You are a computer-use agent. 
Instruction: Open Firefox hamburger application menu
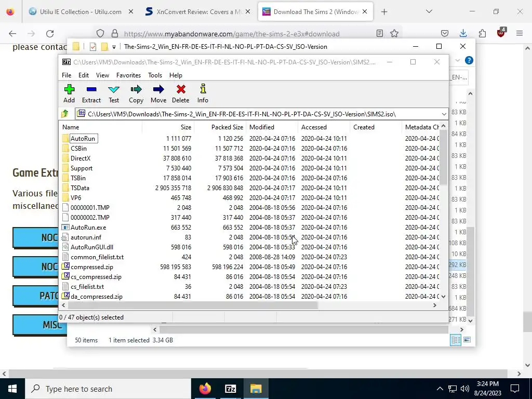(520, 33)
